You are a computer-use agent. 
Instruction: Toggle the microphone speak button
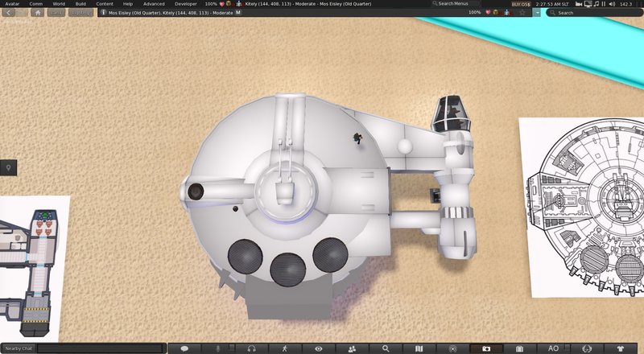point(218,348)
